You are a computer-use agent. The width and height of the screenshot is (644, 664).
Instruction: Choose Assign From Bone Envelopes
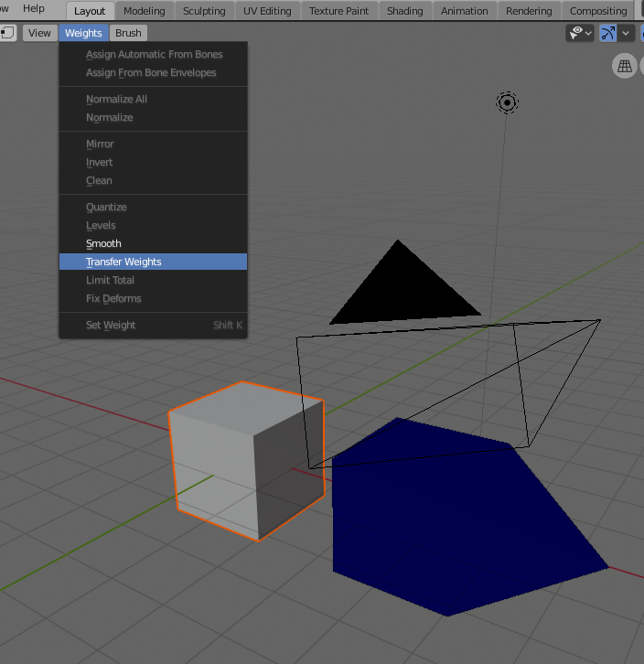[154, 72]
